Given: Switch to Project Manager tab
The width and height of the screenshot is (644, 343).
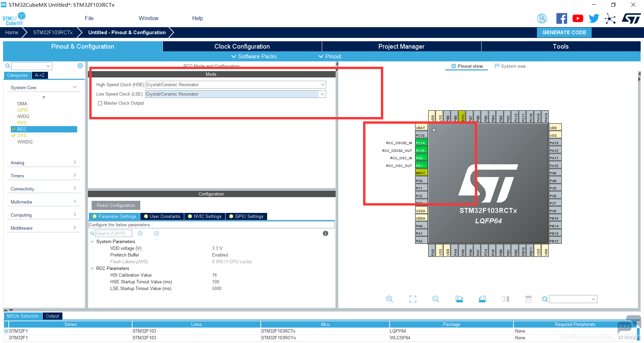Looking at the screenshot, I should coord(401,46).
